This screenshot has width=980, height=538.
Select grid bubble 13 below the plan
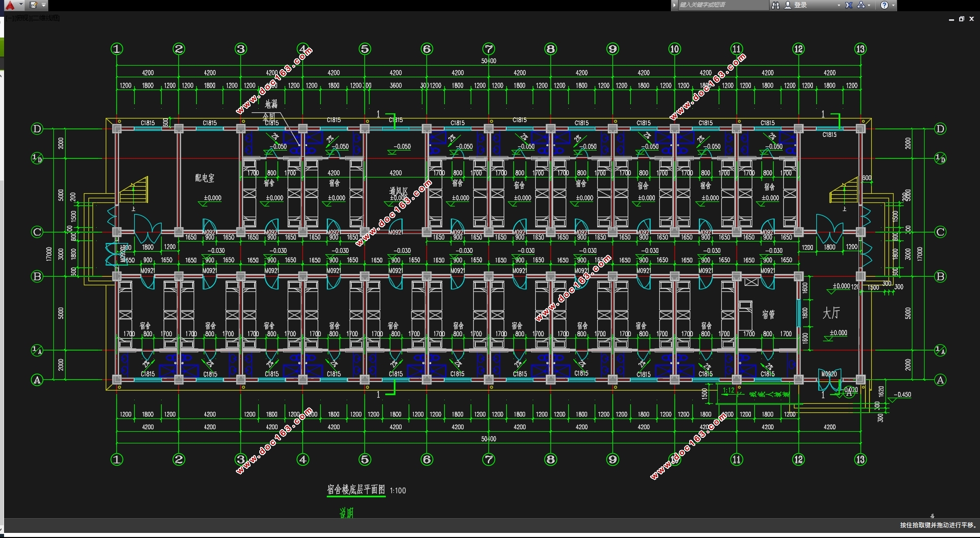pos(860,460)
